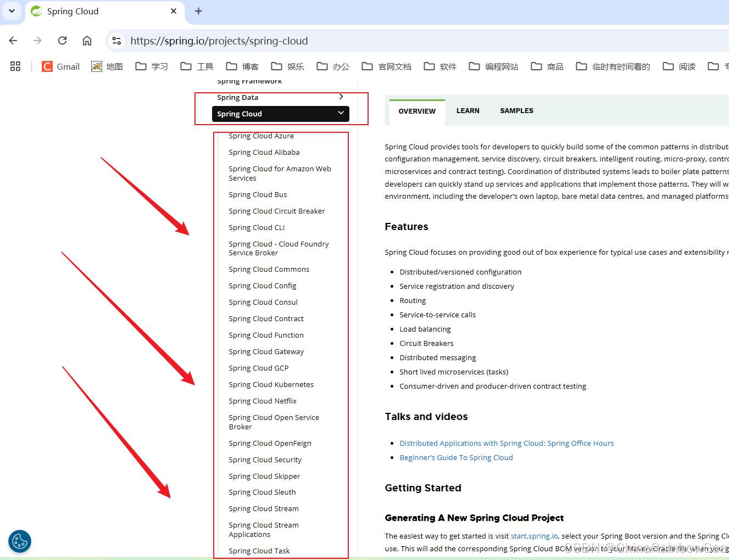Open the cookie preferences button
Viewport: 729px width, 560px height.
pyautogui.click(x=20, y=541)
